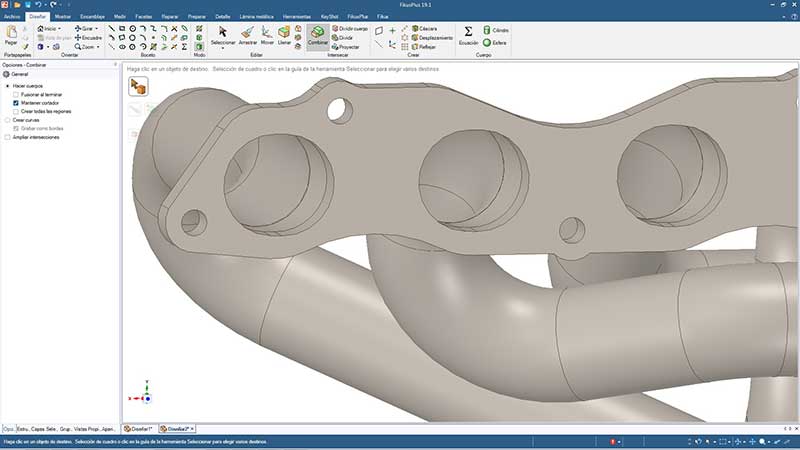
Task: Click the Dividir cuerpo tool
Action: tap(354, 29)
